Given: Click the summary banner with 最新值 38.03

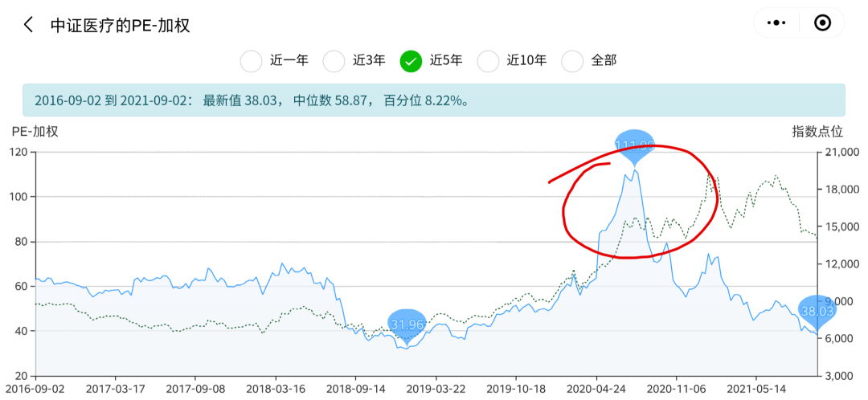Looking at the screenshot, I should click(433, 100).
